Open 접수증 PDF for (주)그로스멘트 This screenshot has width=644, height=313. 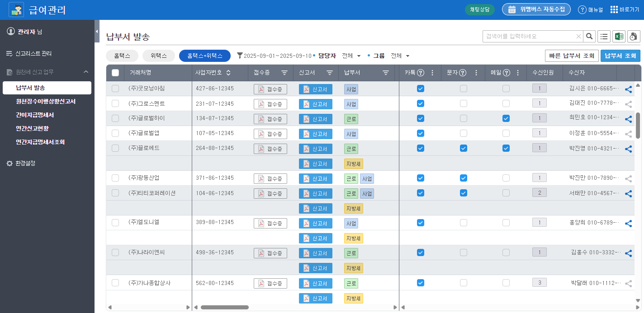click(x=270, y=104)
